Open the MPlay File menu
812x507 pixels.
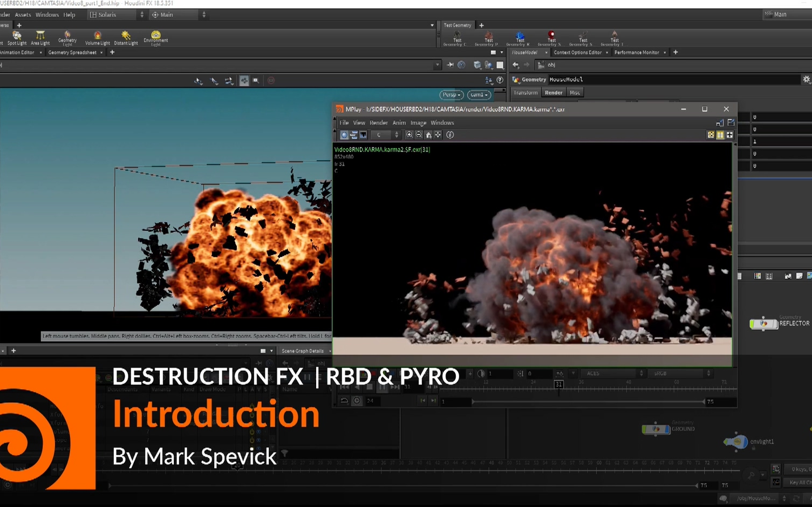click(344, 122)
